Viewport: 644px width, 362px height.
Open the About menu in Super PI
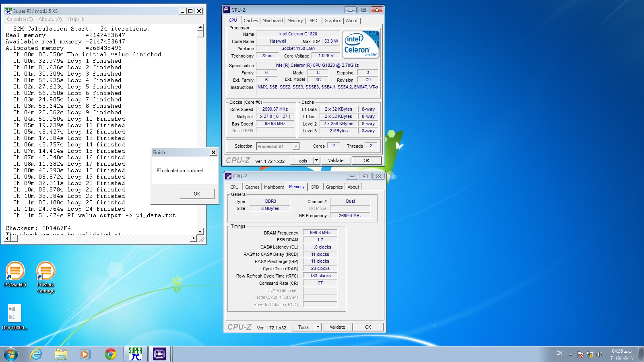[50, 19]
